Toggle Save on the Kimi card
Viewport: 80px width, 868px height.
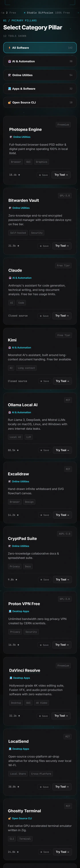[44, 381]
